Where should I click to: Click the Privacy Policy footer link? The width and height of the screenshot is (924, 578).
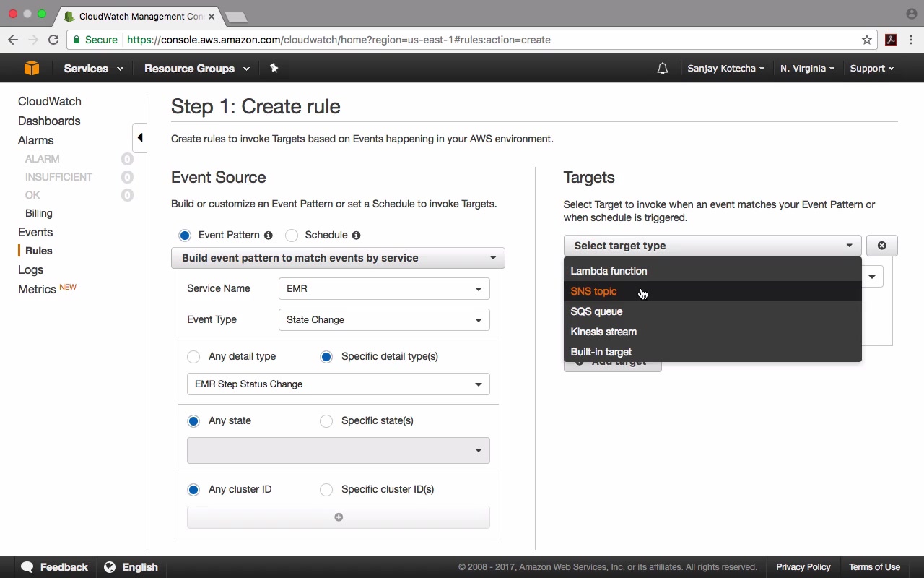tap(803, 567)
